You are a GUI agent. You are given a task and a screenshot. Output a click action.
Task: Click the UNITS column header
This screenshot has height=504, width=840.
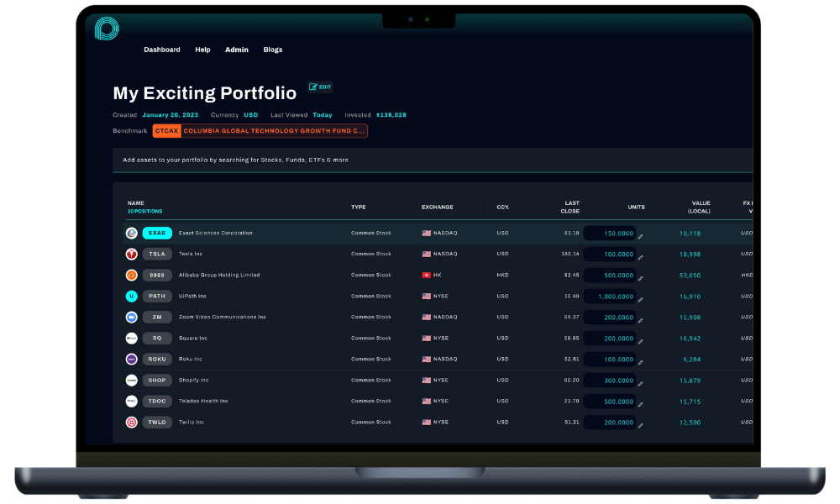(637, 207)
